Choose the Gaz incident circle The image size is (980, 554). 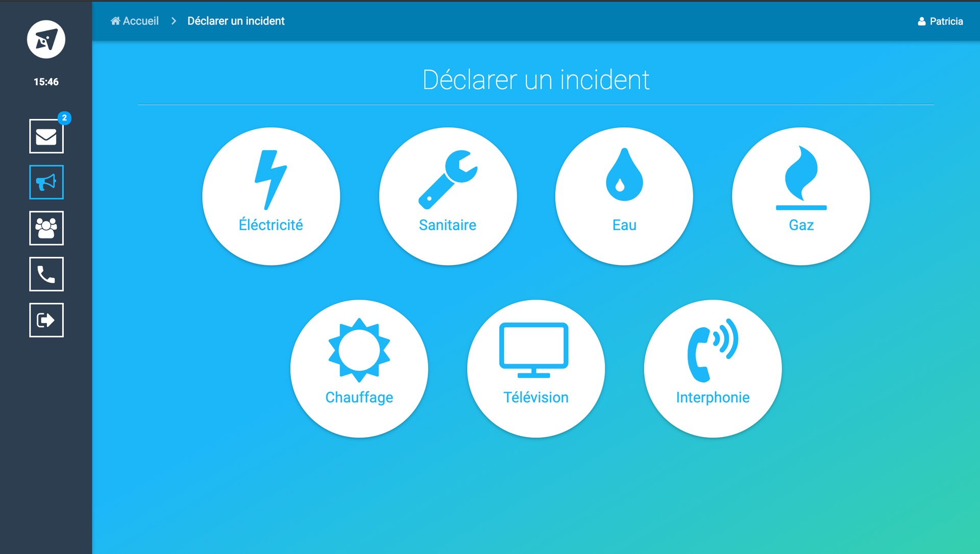pyautogui.click(x=801, y=196)
